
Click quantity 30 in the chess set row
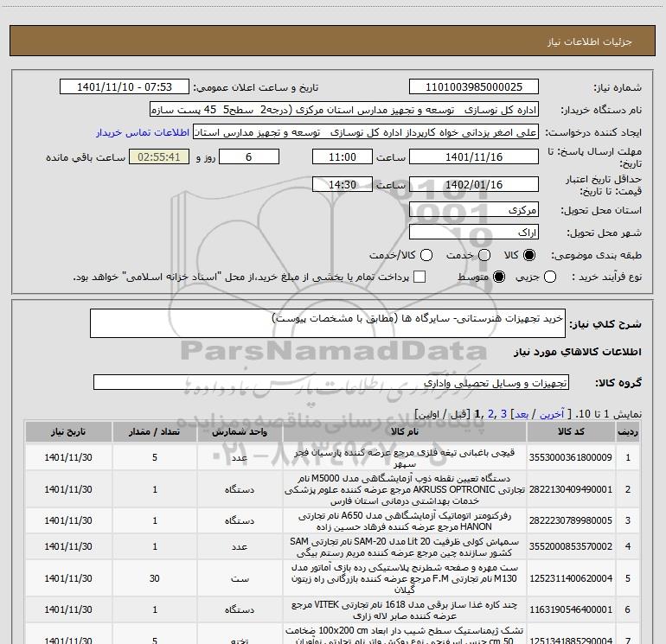155,578
